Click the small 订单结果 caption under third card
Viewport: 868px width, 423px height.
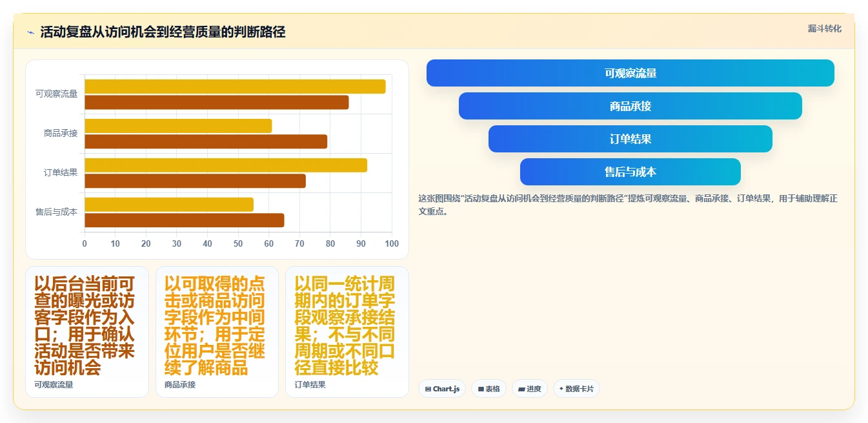[310, 385]
